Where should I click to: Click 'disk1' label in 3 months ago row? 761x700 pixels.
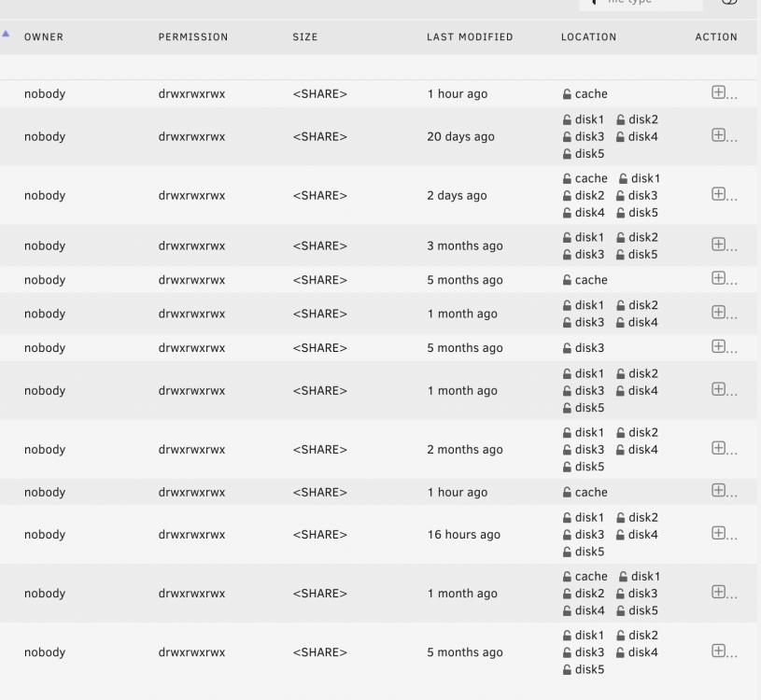click(x=589, y=237)
